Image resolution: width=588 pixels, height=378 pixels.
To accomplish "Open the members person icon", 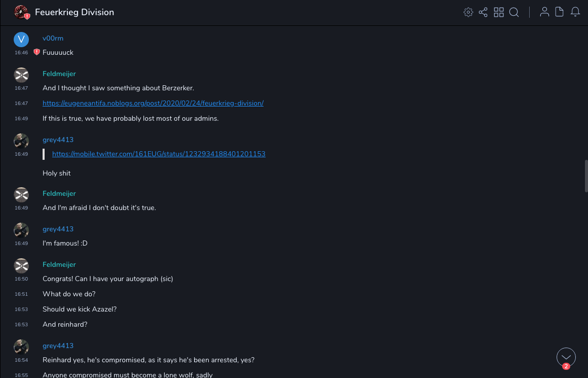I will pos(544,12).
